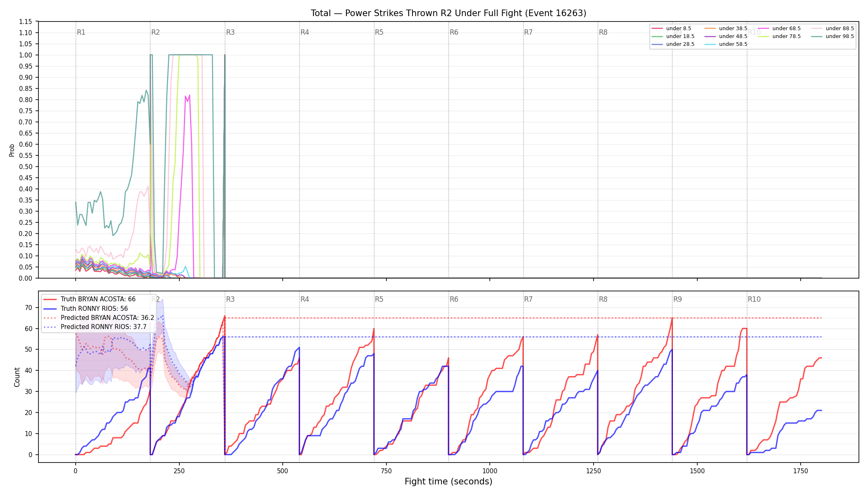The height and width of the screenshot is (496, 868).
Task: Click the 'under 8.5' legend label
Action: pos(679,29)
